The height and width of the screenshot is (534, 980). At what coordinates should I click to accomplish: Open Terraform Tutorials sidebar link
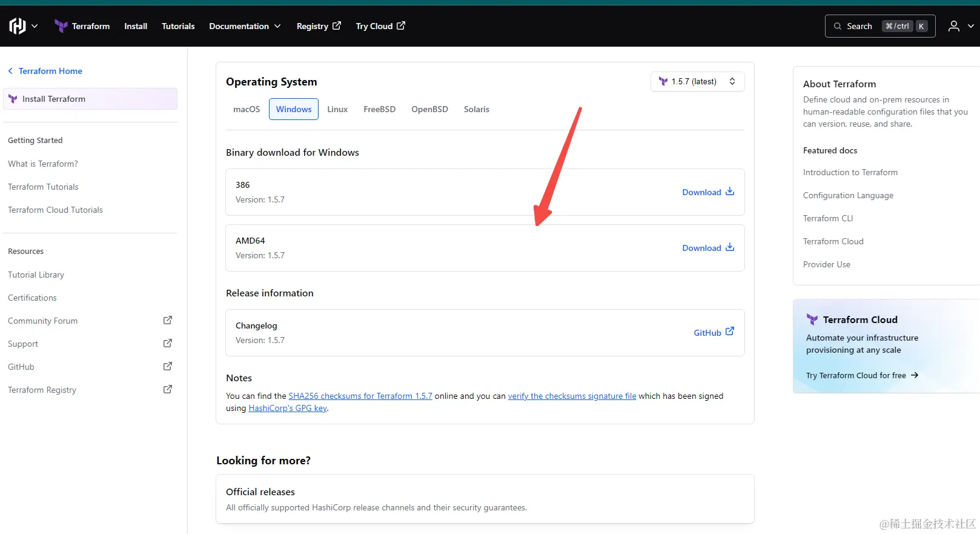click(x=43, y=187)
